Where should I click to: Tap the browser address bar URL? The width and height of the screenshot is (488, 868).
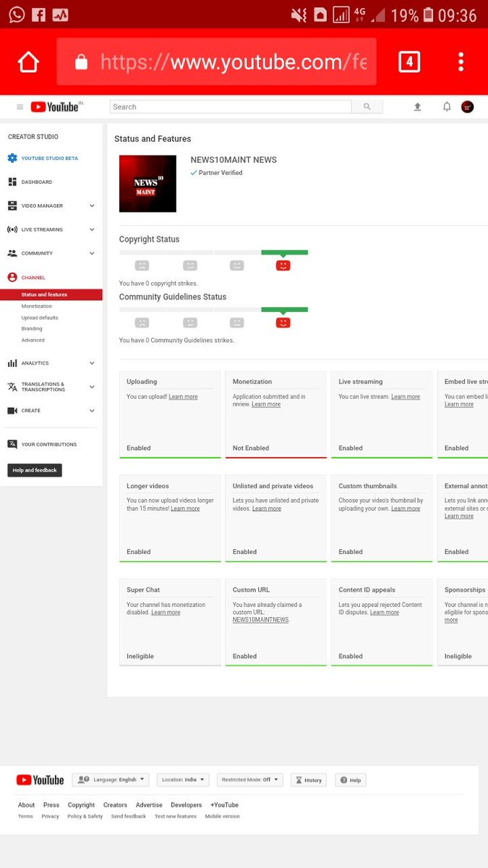coord(234,62)
